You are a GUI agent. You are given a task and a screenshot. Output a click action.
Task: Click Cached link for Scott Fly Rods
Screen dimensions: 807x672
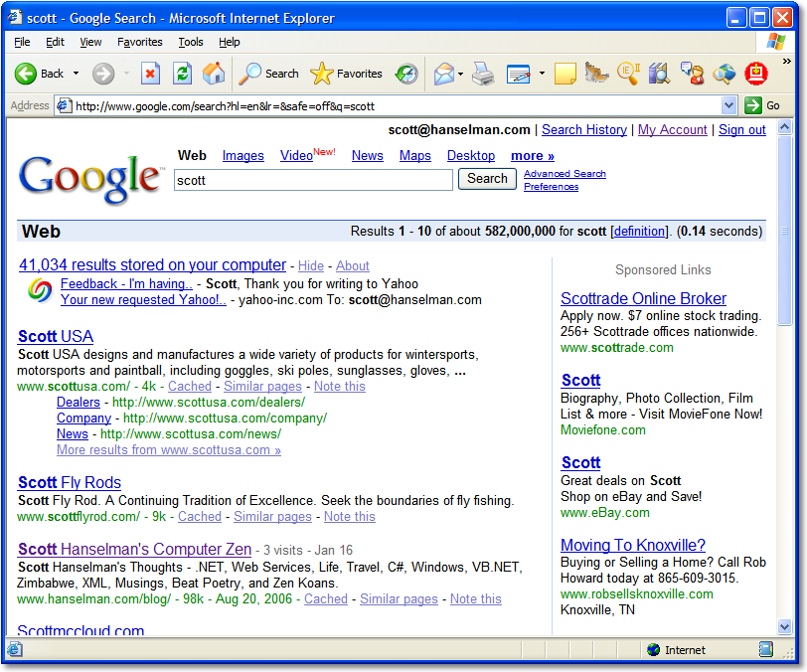[x=200, y=517]
